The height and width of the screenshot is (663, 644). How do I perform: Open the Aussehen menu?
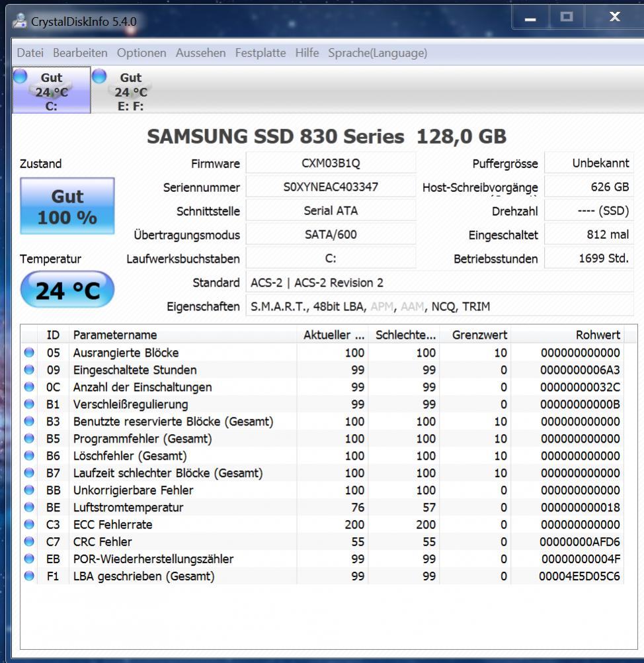(201, 53)
